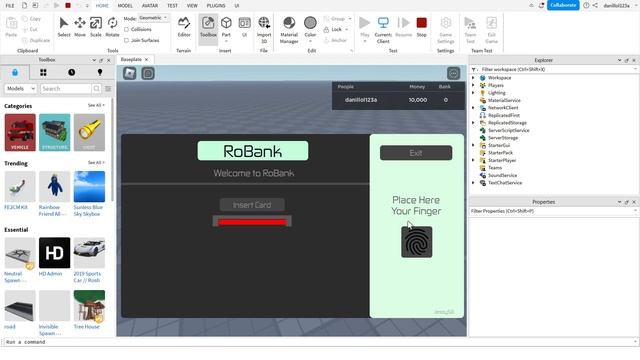The image size is (640, 360).
Task: Click the Exit Game icon
Action: pyautogui.click(x=491, y=29)
